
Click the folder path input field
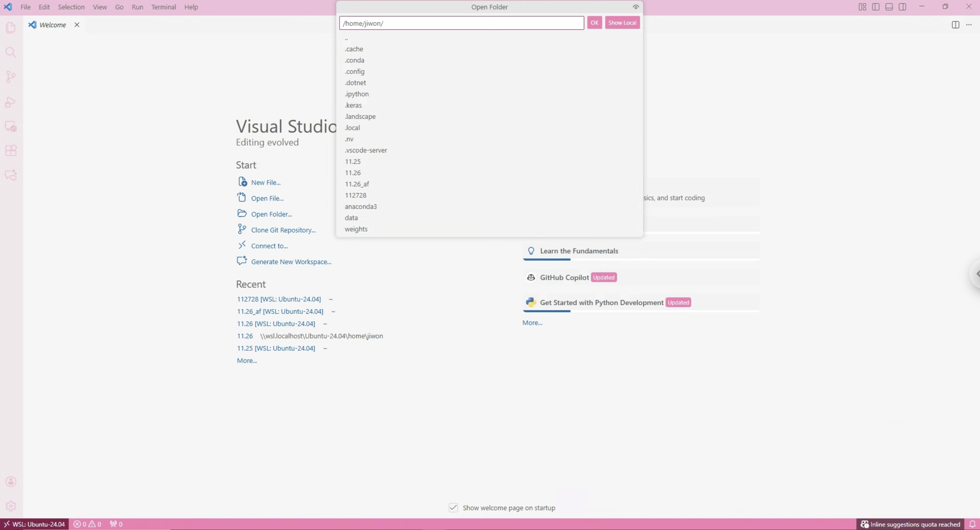(x=461, y=23)
